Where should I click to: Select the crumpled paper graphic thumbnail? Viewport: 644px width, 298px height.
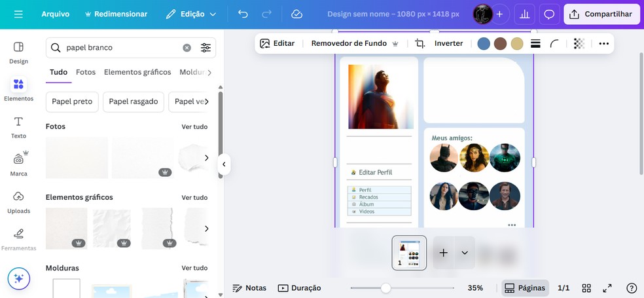pos(112,229)
